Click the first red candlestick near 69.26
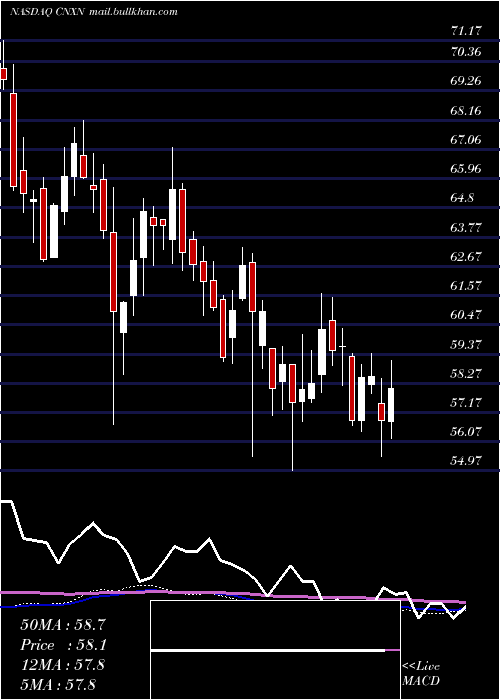 (x=4, y=74)
